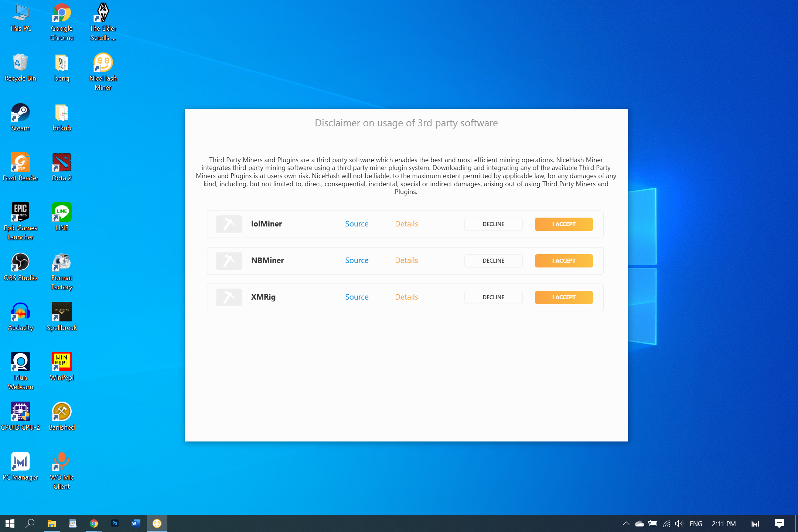Screen dimensions: 798x532
Task: Select The Elder Scrolls desktop shortcut
Action: (x=103, y=22)
